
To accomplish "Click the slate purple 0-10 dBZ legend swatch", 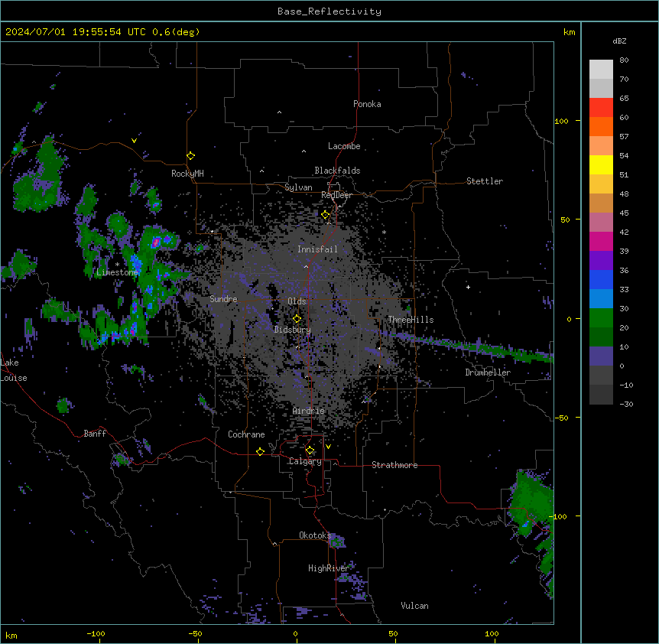I will tap(601, 356).
